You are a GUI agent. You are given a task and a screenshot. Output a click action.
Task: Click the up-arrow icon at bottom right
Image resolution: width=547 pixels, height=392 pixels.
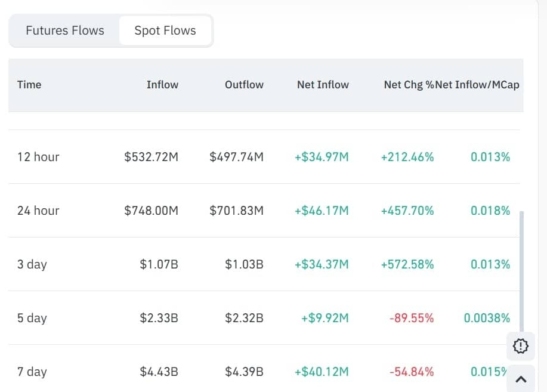(x=520, y=378)
